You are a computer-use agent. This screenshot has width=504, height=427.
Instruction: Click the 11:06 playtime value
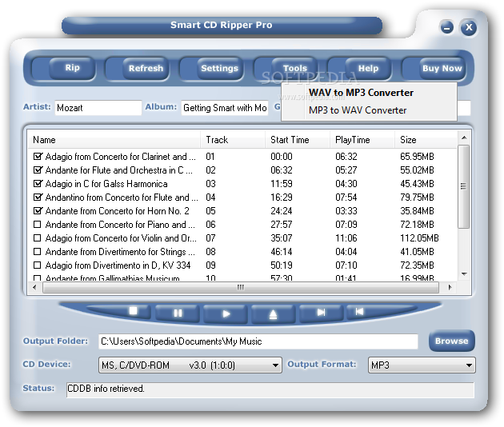pos(346,238)
